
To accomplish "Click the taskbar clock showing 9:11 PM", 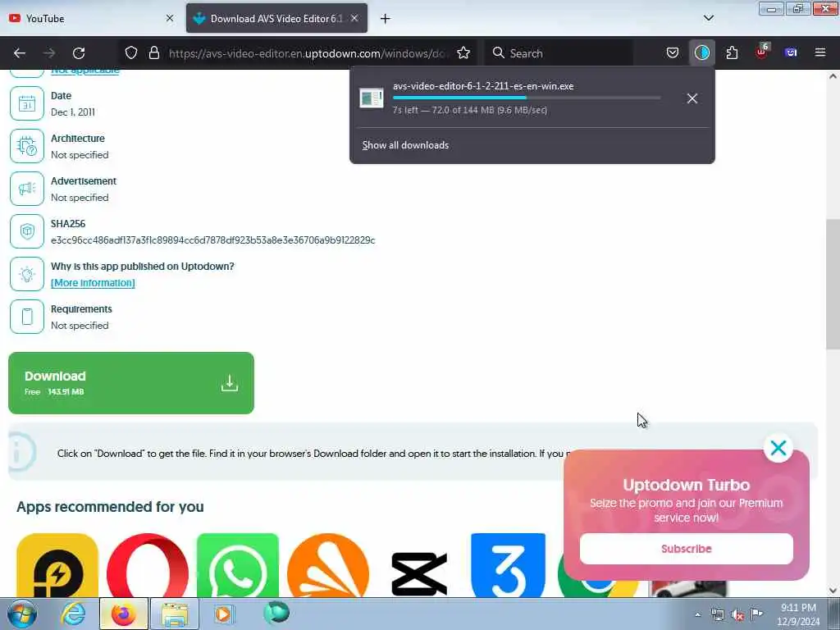I will [798, 614].
